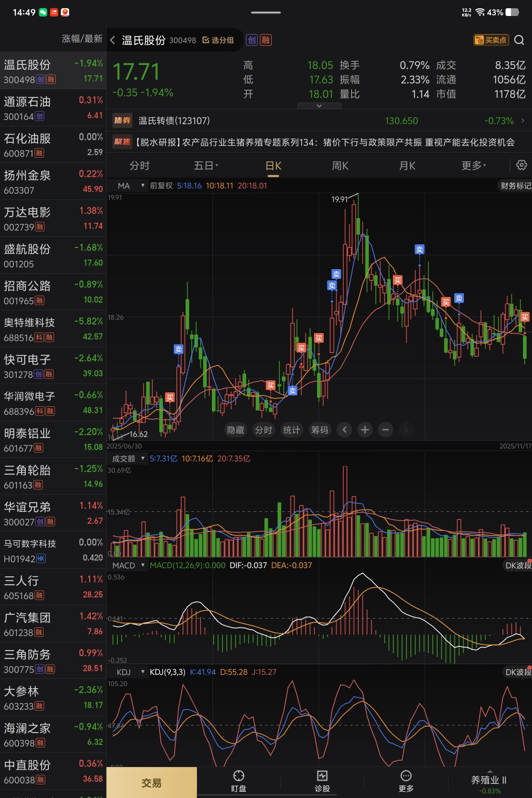Select 奥特维科技 in watchlist
This screenshot has height=798, width=532.
53,329
